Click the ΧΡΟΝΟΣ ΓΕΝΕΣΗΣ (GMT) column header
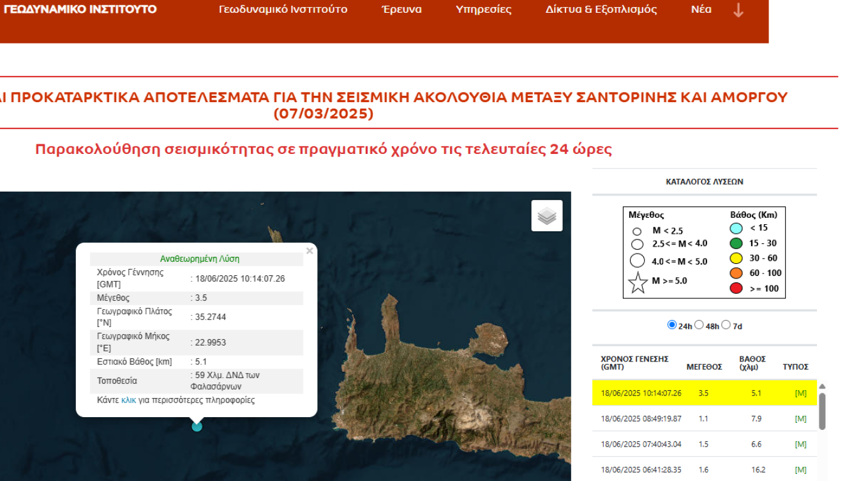The height and width of the screenshot is (481, 868). [634, 363]
